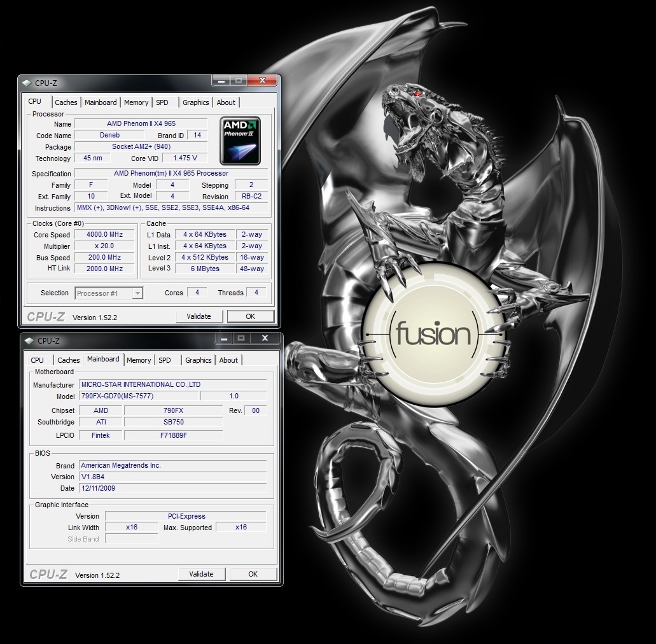
Task: Click the Level 3 cache value '6 MBytes'
Action: (205, 269)
